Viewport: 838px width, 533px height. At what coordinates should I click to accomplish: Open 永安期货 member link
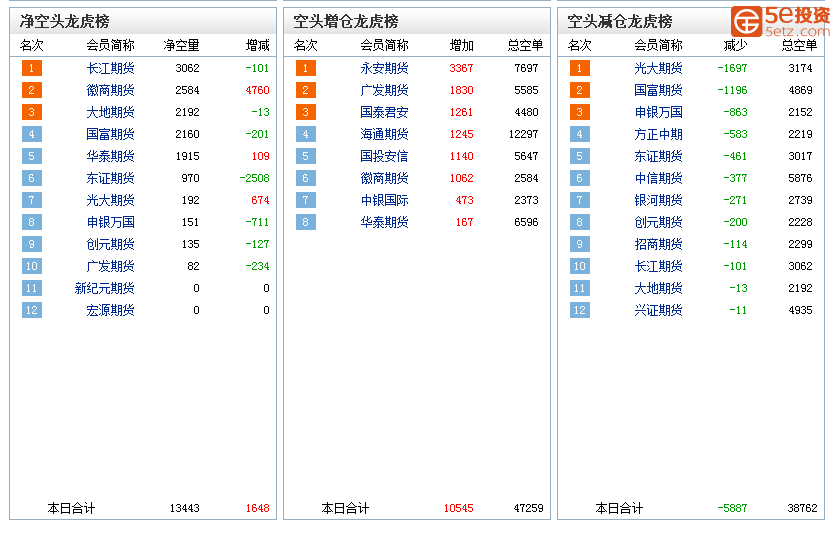(384, 68)
